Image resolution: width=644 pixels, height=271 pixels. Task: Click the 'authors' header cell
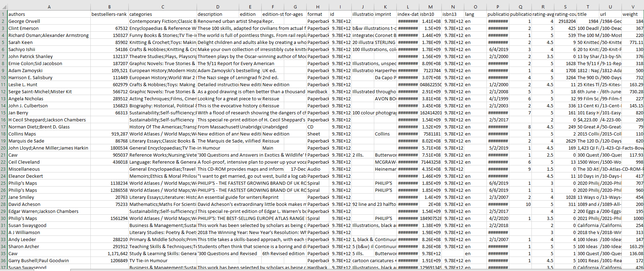point(49,14)
